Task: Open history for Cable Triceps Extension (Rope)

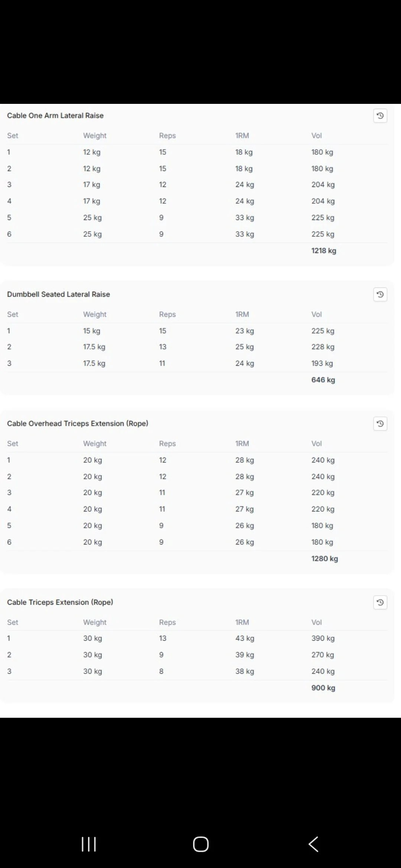Action: [380, 602]
